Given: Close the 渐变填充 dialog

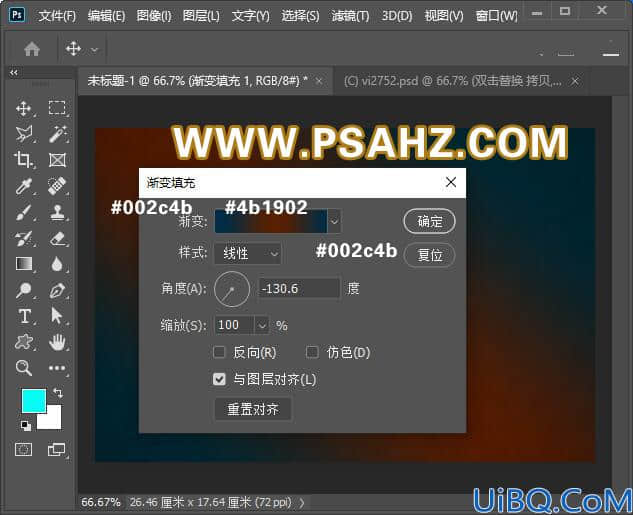Looking at the screenshot, I should point(451,182).
